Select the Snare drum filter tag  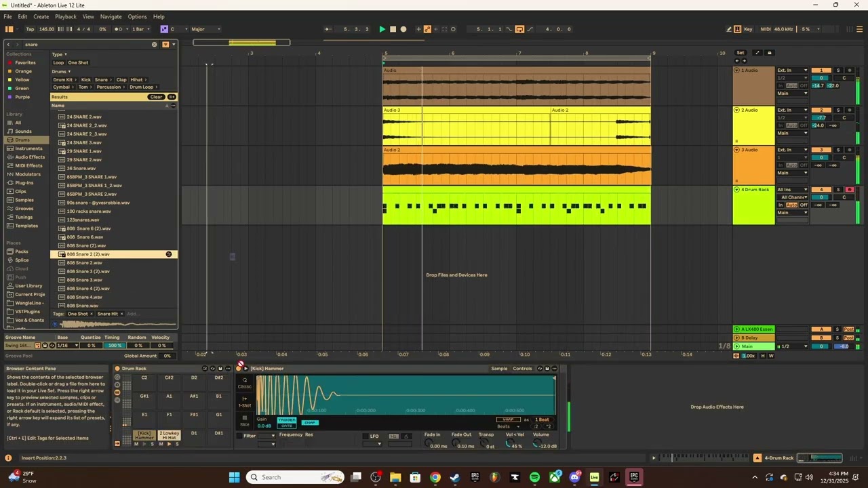(101, 80)
